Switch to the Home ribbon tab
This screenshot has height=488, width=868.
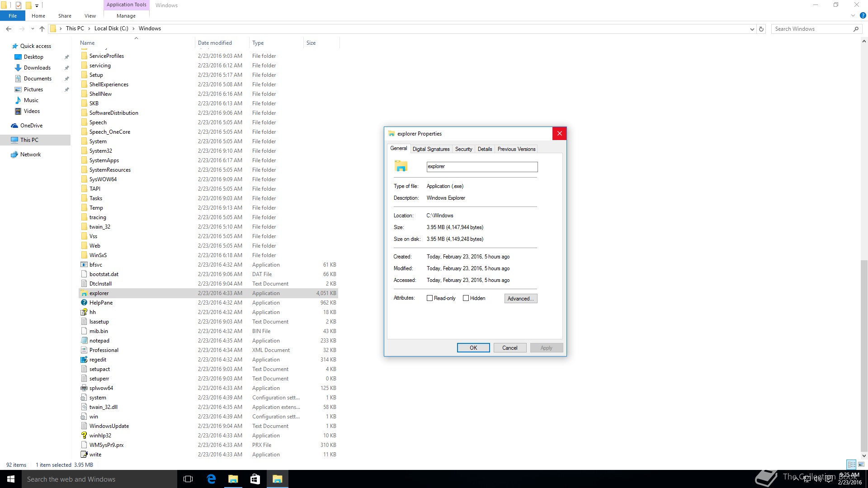point(38,16)
